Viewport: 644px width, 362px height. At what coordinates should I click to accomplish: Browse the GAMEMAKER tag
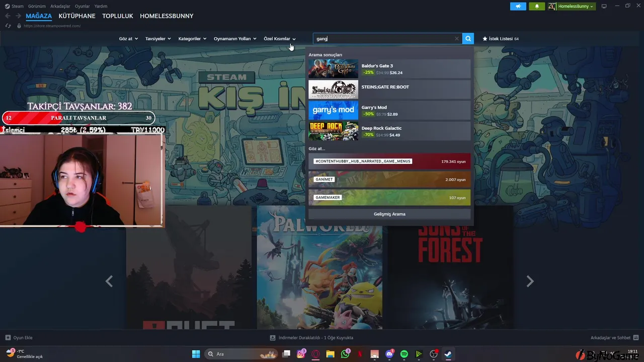(x=389, y=198)
